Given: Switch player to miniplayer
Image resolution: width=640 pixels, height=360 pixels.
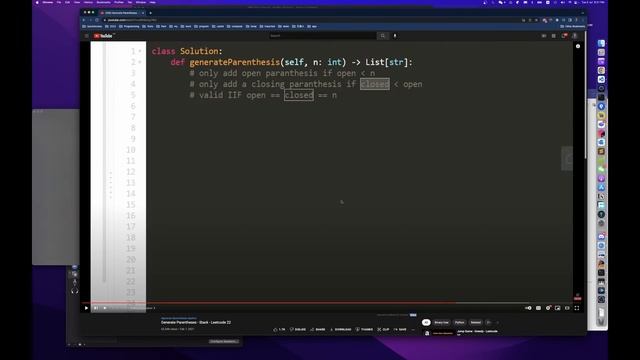Looking at the screenshot, I should 558,308.
